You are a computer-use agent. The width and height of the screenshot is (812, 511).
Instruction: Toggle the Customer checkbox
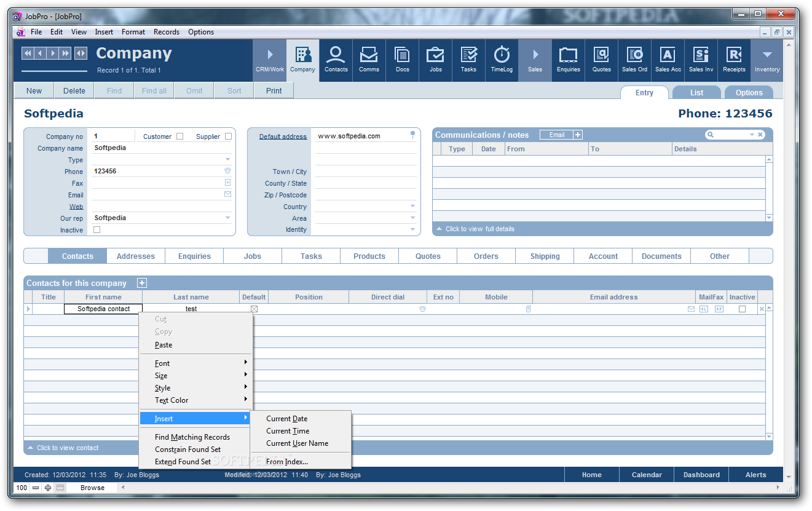(179, 137)
